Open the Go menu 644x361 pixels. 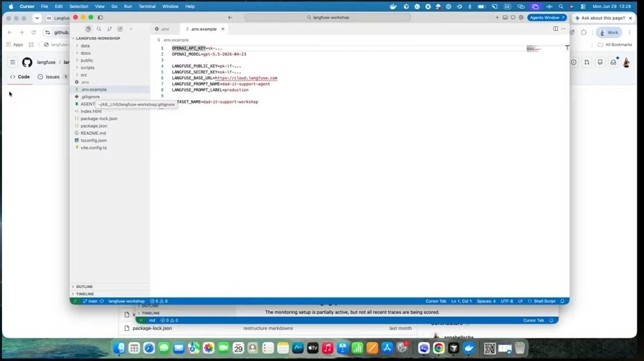(114, 7)
